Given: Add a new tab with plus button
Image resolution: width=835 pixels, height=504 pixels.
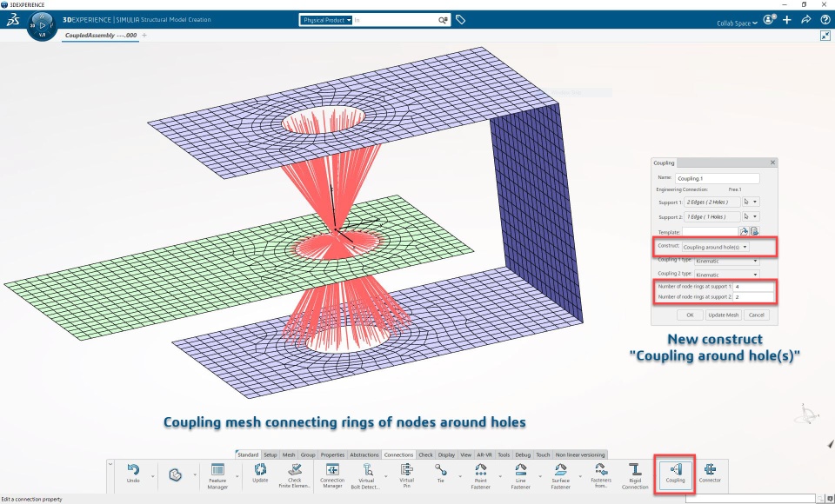Looking at the screenshot, I should (x=144, y=35).
